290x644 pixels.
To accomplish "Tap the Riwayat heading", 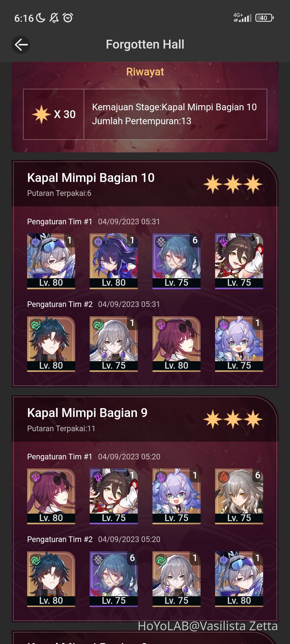I will (145, 72).
